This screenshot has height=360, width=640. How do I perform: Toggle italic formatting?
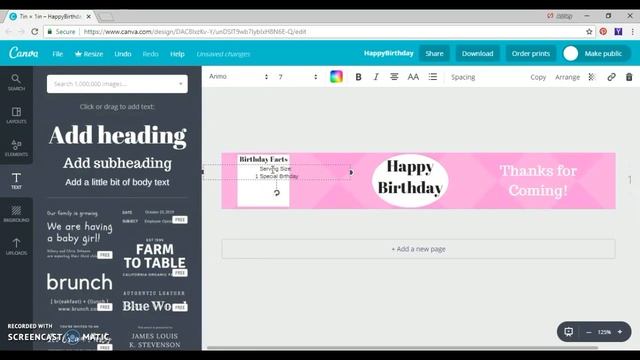376,77
